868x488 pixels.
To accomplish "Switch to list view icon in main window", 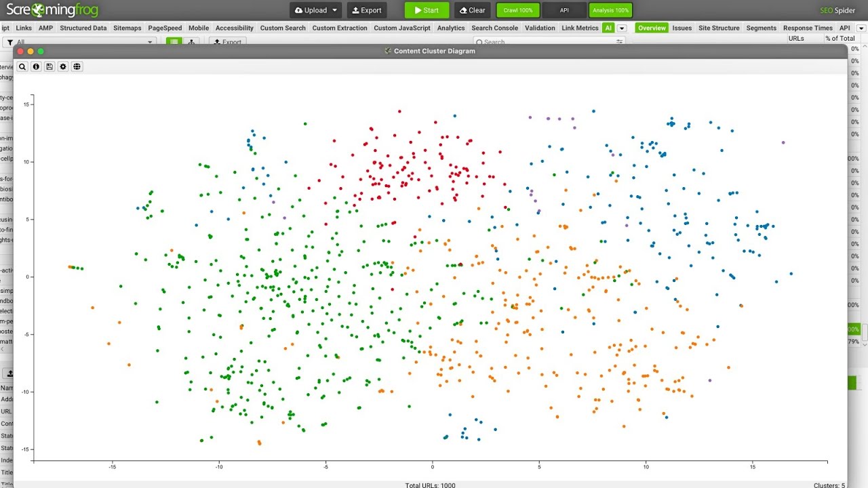I will click(x=174, y=42).
